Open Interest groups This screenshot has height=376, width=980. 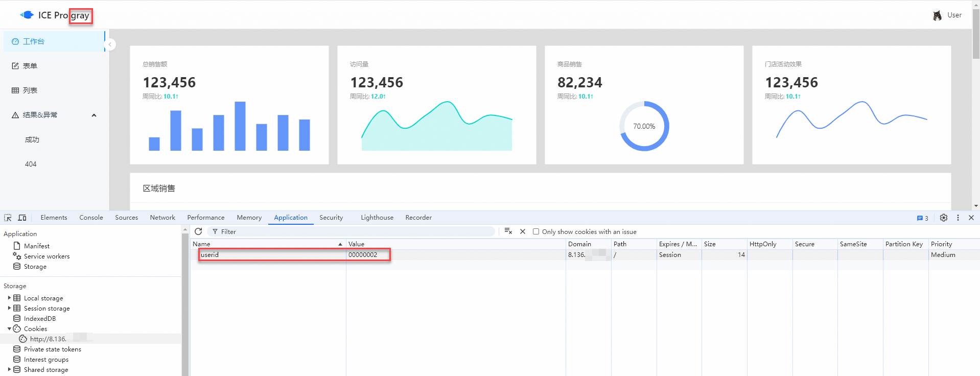(x=46, y=359)
